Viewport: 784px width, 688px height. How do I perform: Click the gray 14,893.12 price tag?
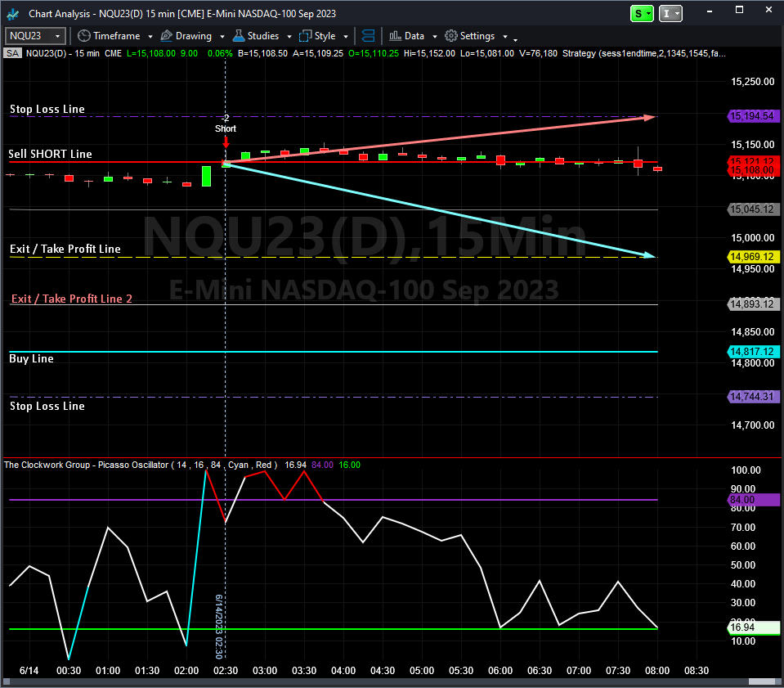click(x=752, y=304)
